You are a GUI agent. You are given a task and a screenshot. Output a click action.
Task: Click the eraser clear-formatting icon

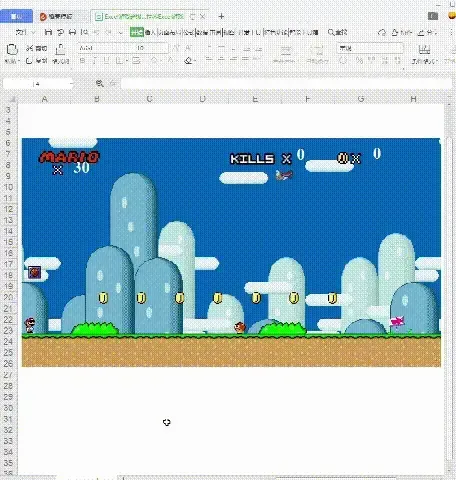pyautogui.click(x=189, y=61)
